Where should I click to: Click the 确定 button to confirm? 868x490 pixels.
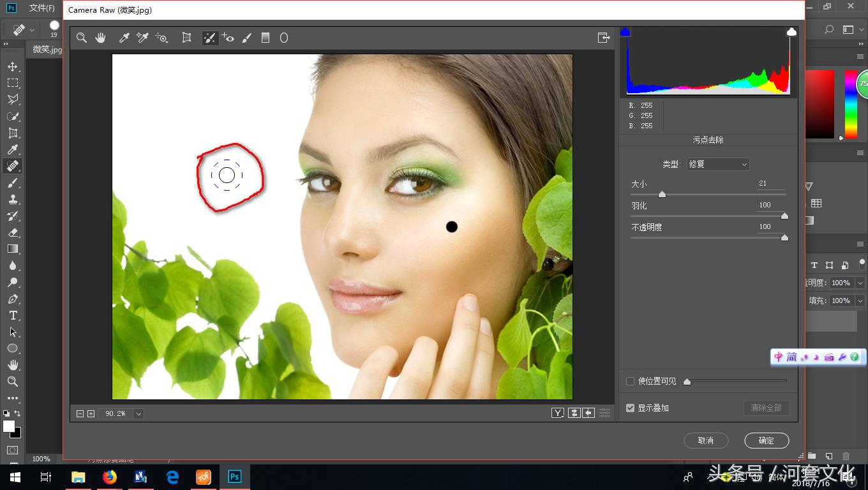pos(766,440)
